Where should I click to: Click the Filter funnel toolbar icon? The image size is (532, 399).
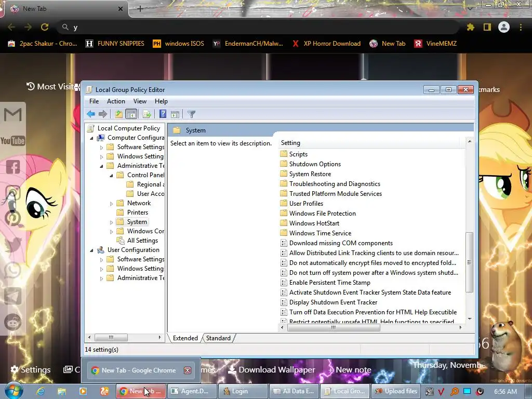pos(191,114)
